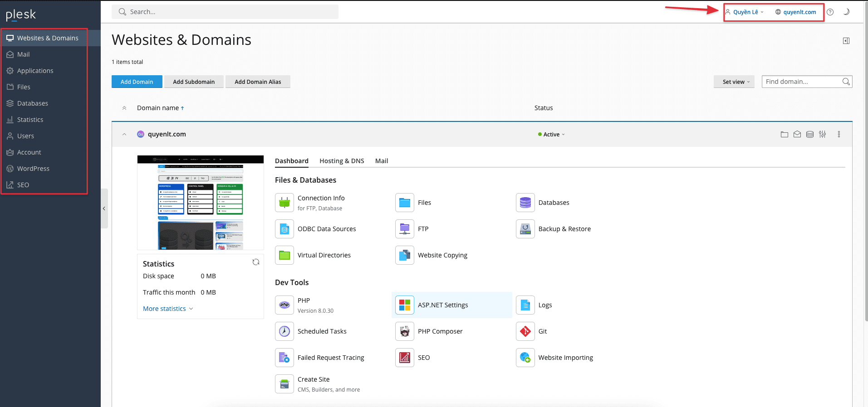Viewport: 868px width, 407px height.
Task: Open ODBC Data Sources icon
Action: pyautogui.click(x=284, y=229)
